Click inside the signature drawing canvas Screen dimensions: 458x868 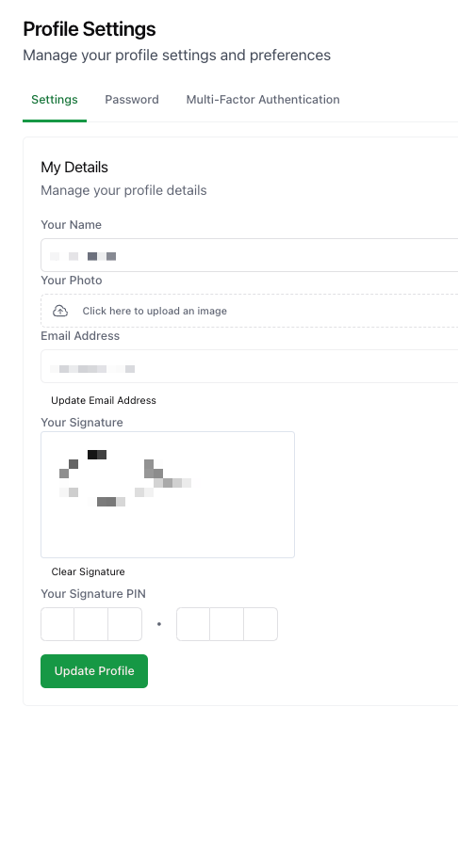tap(168, 494)
